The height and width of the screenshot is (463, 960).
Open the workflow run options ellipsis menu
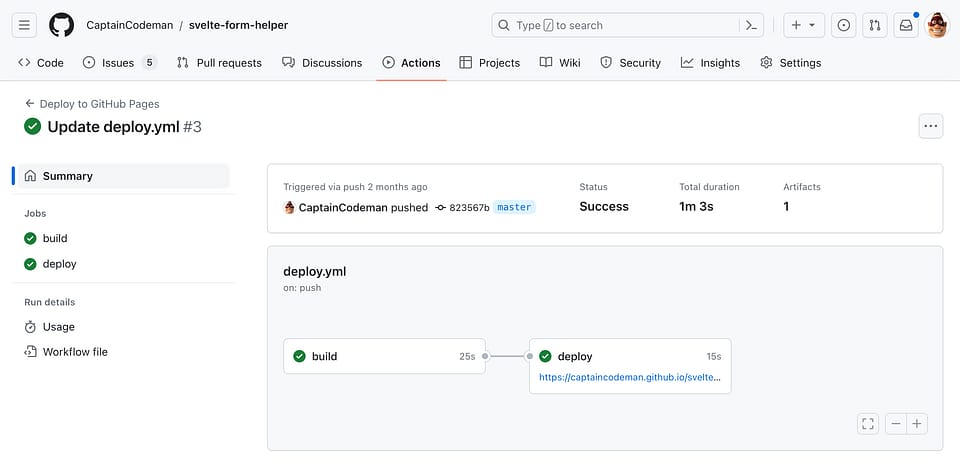931,126
